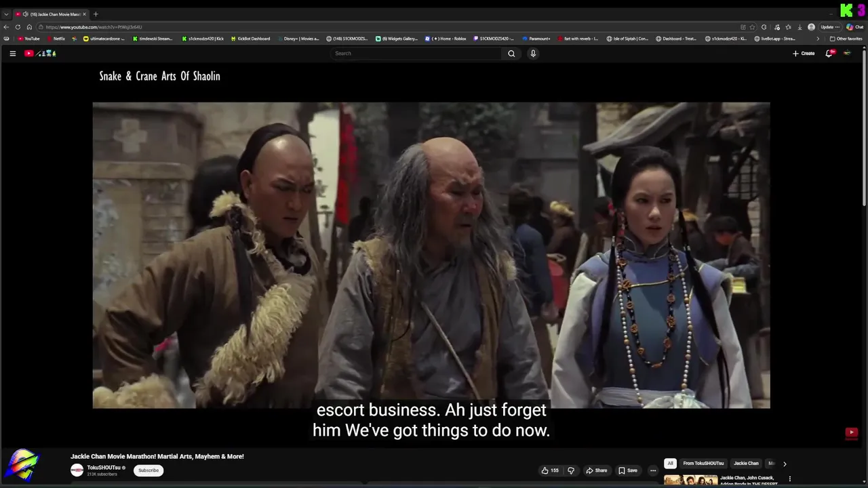The image size is (868, 488).
Task: Dislike the video
Action: click(571, 470)
